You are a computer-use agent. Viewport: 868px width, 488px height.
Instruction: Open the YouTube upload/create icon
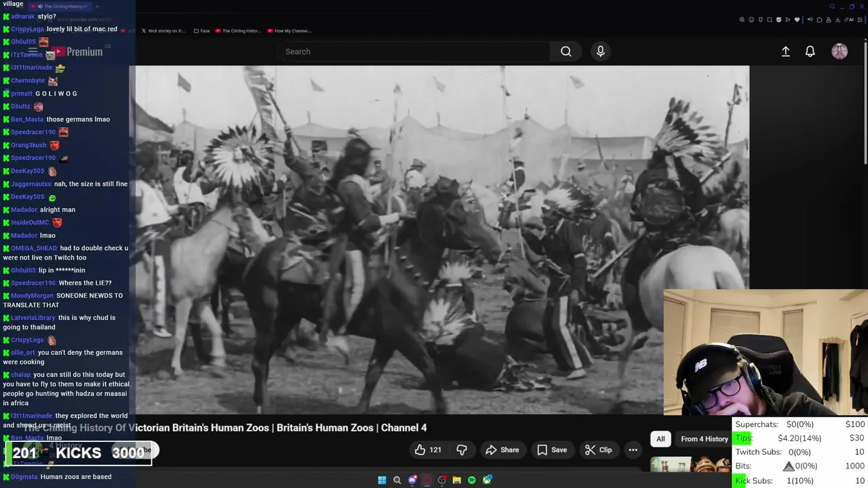pos(785,52)
